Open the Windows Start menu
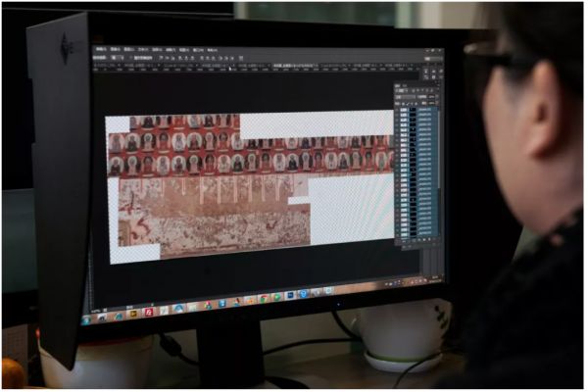Image resolution: width=588 pixels, height=392 pixels. click(x=86, y=319)
